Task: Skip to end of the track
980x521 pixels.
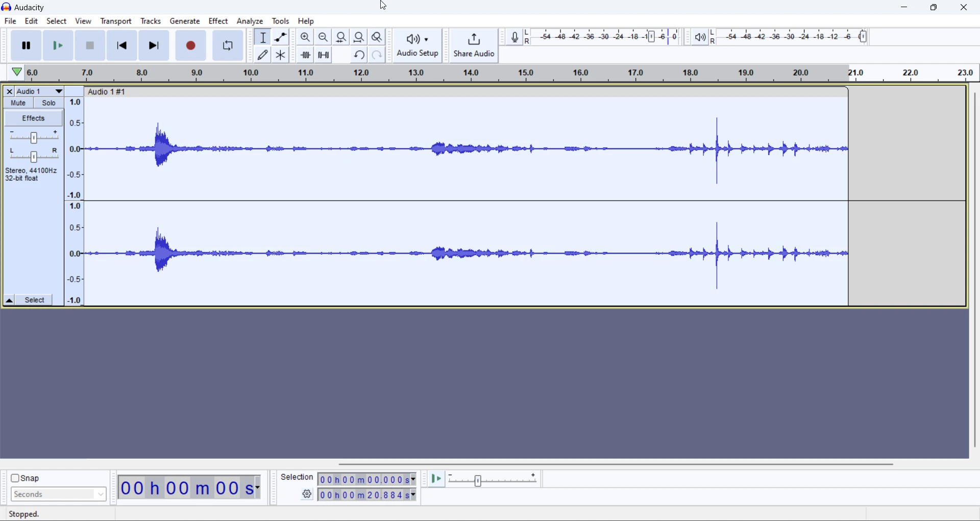Action: click(x=154, y=46)
